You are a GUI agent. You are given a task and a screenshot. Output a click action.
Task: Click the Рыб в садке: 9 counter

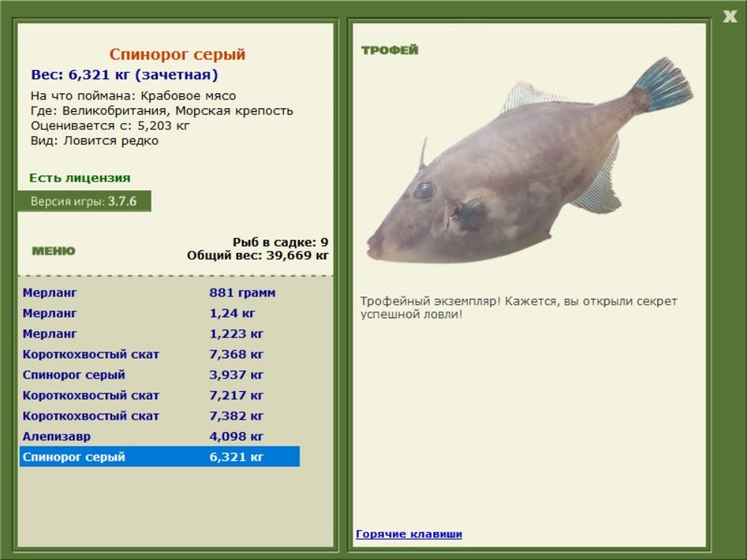click(x=281, y=242)
